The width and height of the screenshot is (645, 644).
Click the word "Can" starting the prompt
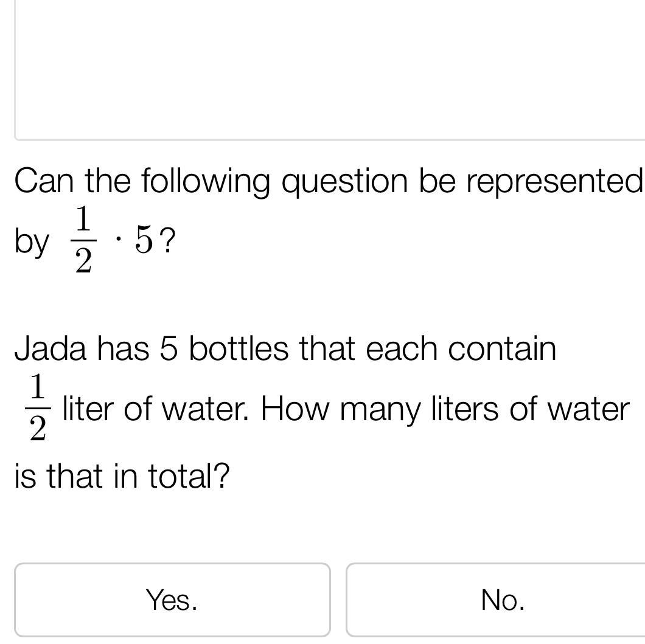[x=45, y=181]
